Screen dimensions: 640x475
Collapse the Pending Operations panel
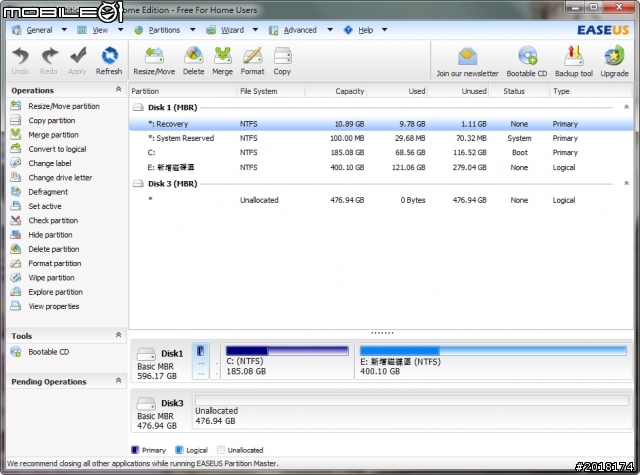(x=118, y=380)
